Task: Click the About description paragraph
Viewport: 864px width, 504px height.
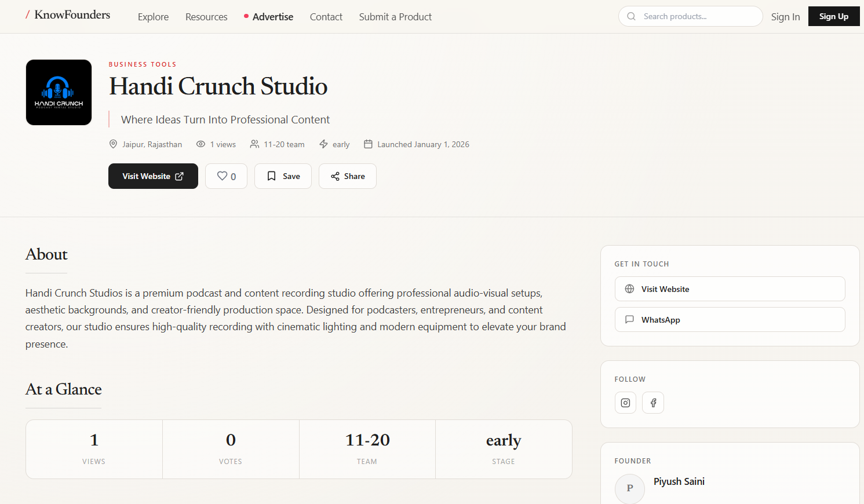Action: coord(296,318)
